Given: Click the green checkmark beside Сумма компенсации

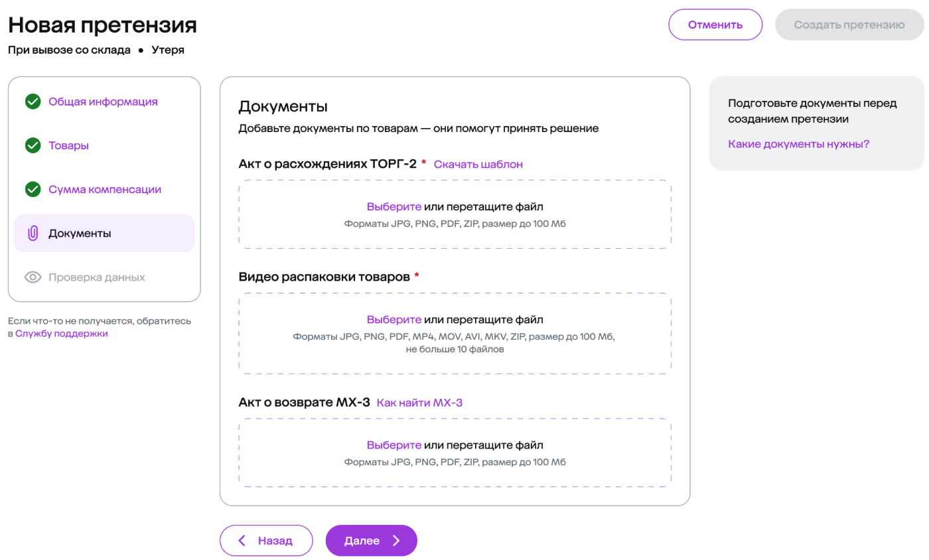Looking at the screenshot, I should (33, 189).
